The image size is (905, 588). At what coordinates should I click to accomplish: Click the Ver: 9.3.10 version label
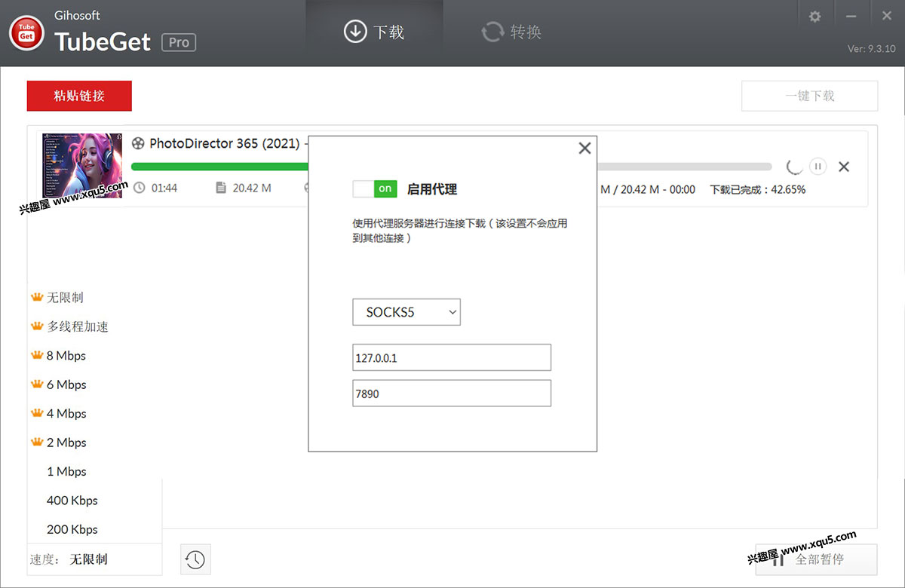tap(871, 49)
